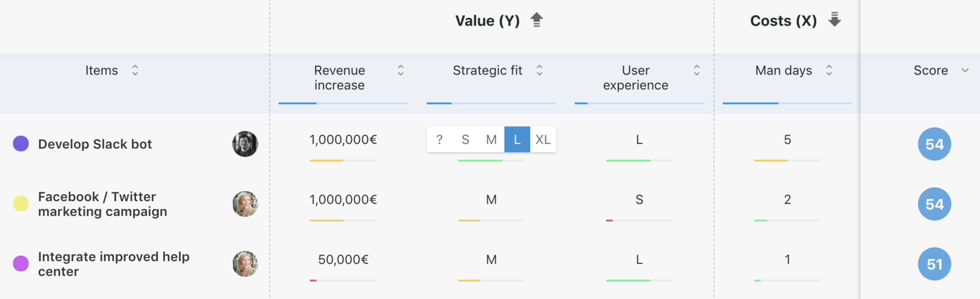Select the XL strategic fit option

[x=543, y=140]
